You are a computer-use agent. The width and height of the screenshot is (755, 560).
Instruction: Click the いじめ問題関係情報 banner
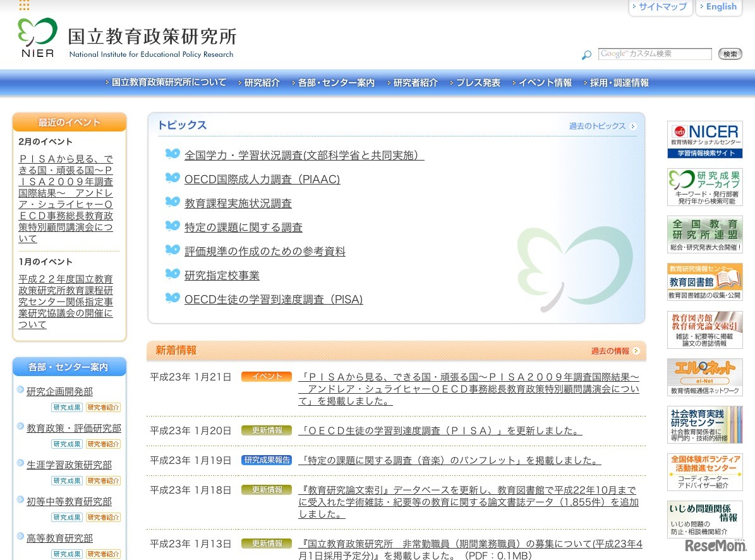(x=704, y=520)
